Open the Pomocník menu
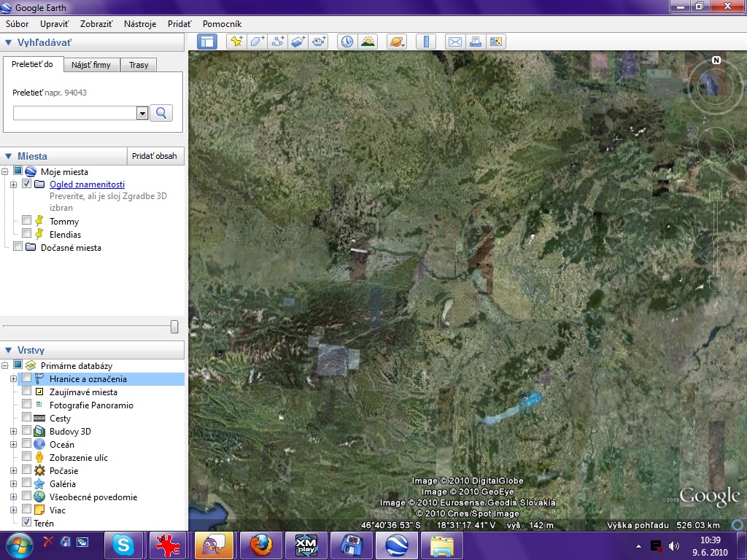This screenshot has height=560, width=747. (222, 24)
